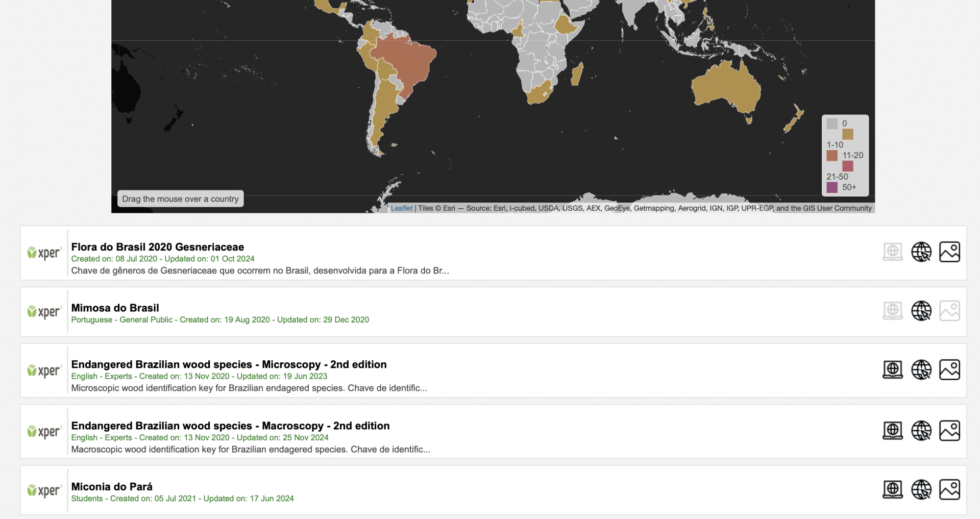View picture icon for Macroscopy 2nd edition row
Screen dimensions: 980x519
(949, 431)
